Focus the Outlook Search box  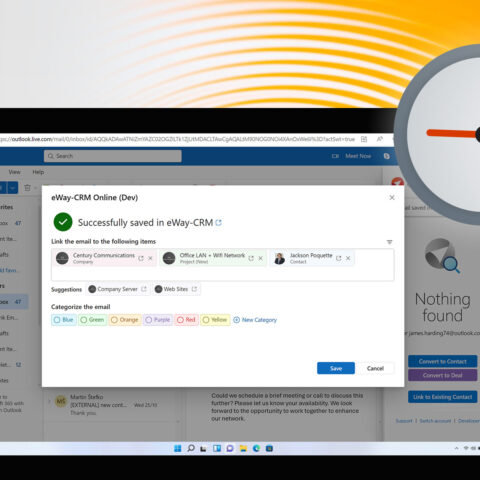tap(113, 156)
